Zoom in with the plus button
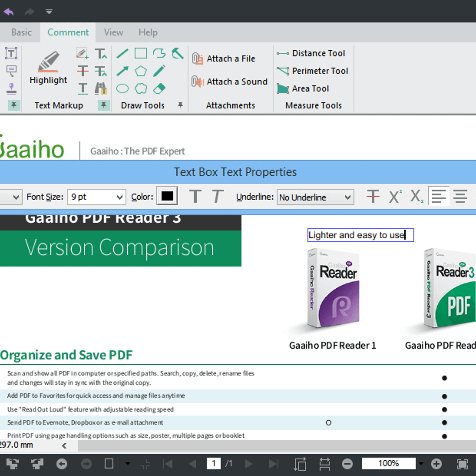Screen dimensions: 476x476 [x=436, y=464]
